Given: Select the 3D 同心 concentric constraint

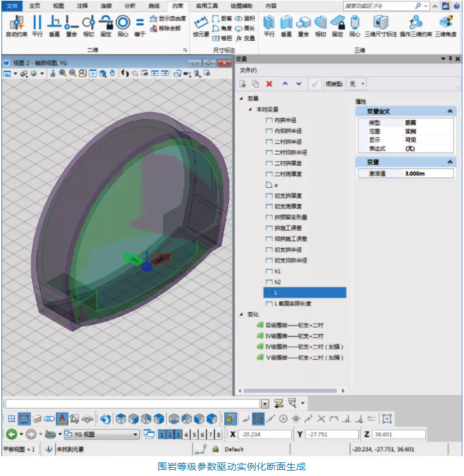Looking at the screenshot, I should click(x=355, y=26).
